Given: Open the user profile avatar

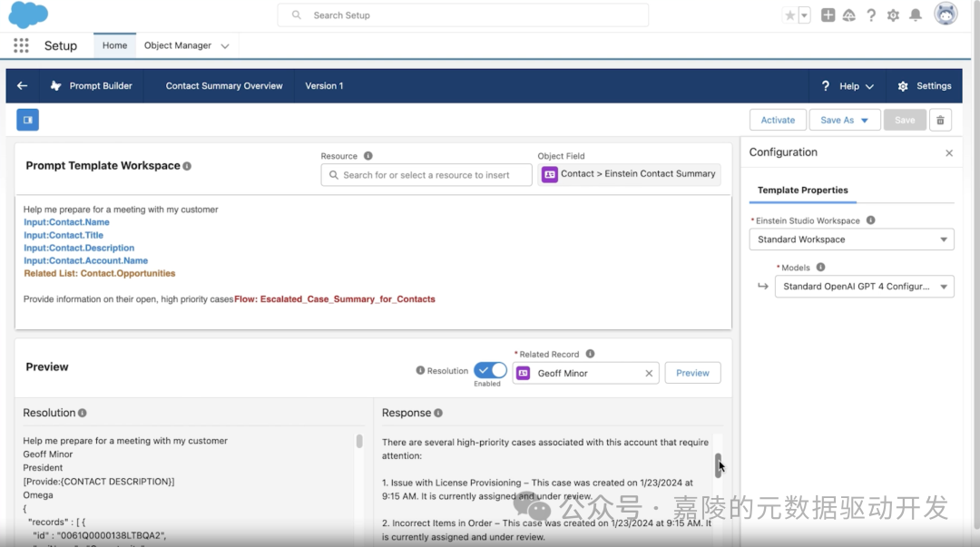Looking at the screenshot, I should (x=946, y=14).
